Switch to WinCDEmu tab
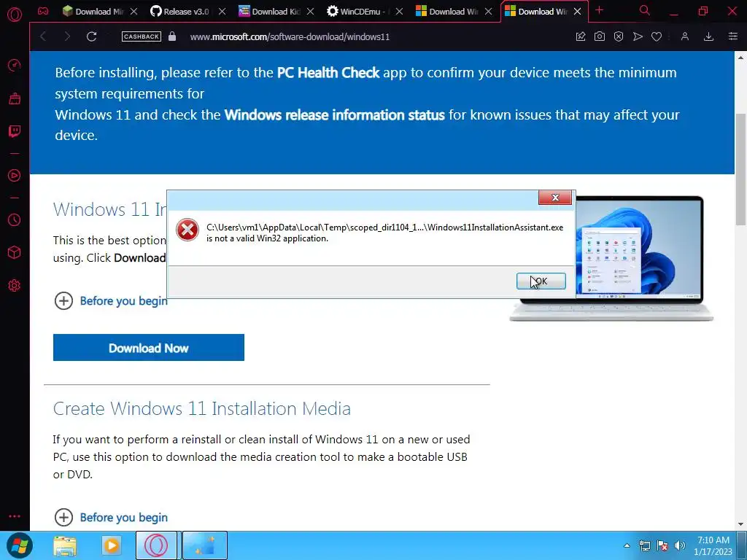Screen dimensions: 747x560 pyautogui.click(x=358, y=12)
